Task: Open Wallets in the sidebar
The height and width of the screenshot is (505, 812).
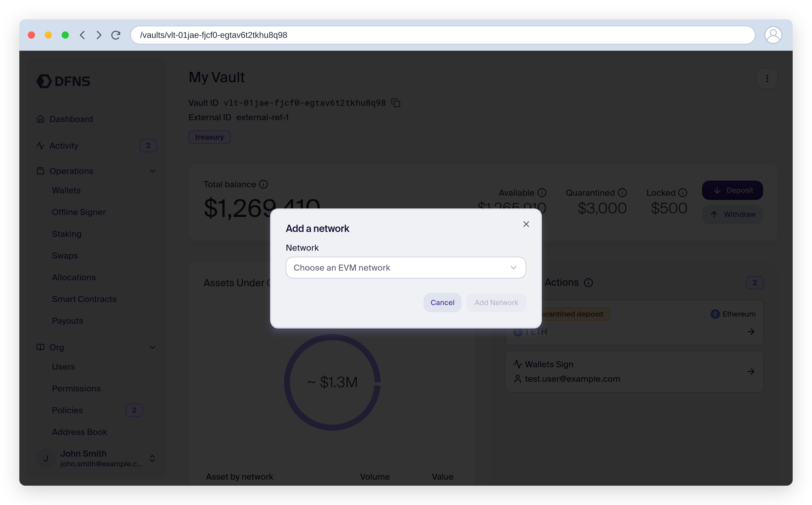Action: click(x=66, y=190)
